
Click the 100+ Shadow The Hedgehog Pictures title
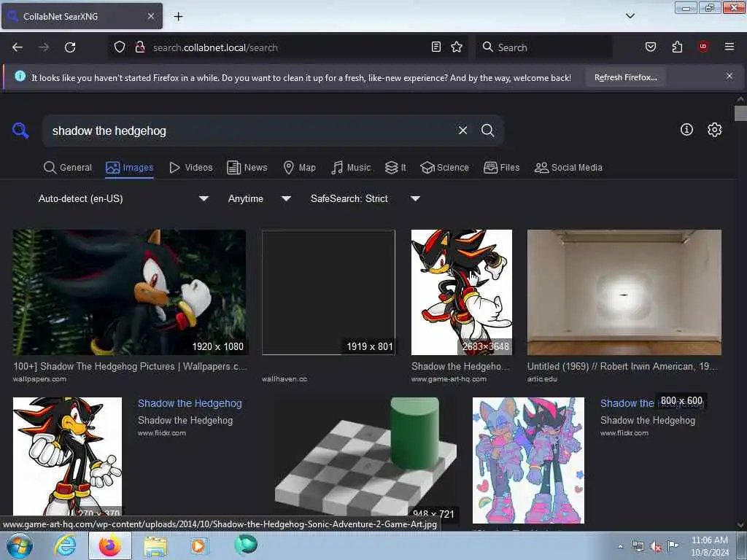[130, 366]
